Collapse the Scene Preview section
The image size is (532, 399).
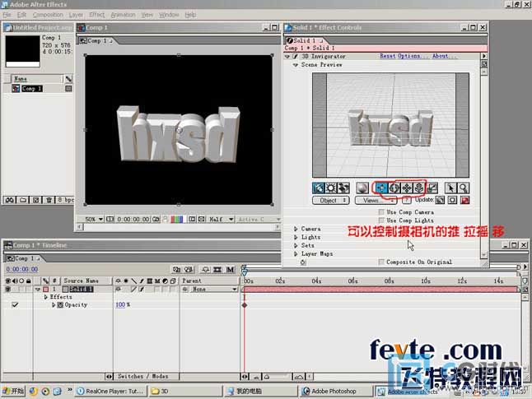point(296,65)
